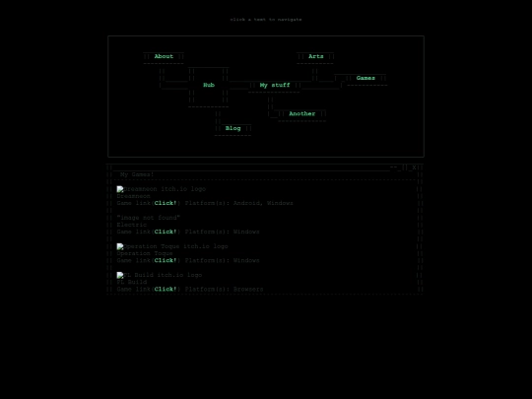Open the Operation Toque game link
Viewport: 532px width, 399px height.
[166, 260]
